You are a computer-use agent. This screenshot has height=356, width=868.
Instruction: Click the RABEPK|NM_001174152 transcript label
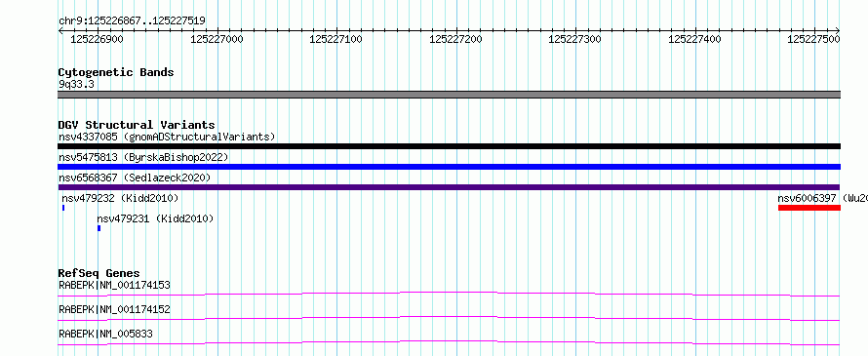tap(114, 309)
